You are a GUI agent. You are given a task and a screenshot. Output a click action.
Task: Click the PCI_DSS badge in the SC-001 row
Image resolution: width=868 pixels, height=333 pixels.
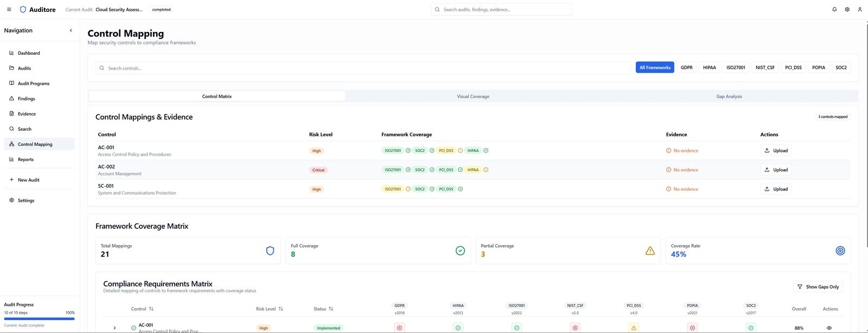pyautogui.click(x=446, y=189)
